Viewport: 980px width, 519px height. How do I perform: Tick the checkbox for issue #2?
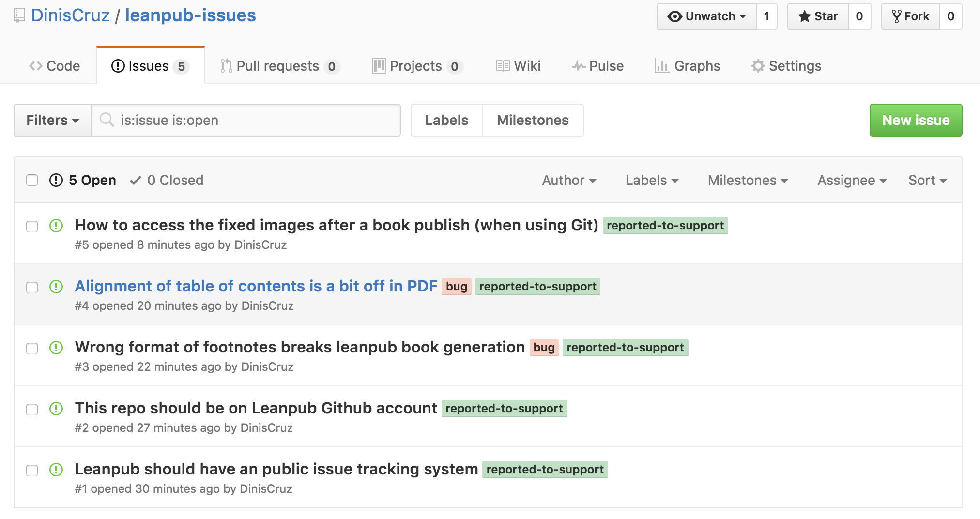(32, 410)
